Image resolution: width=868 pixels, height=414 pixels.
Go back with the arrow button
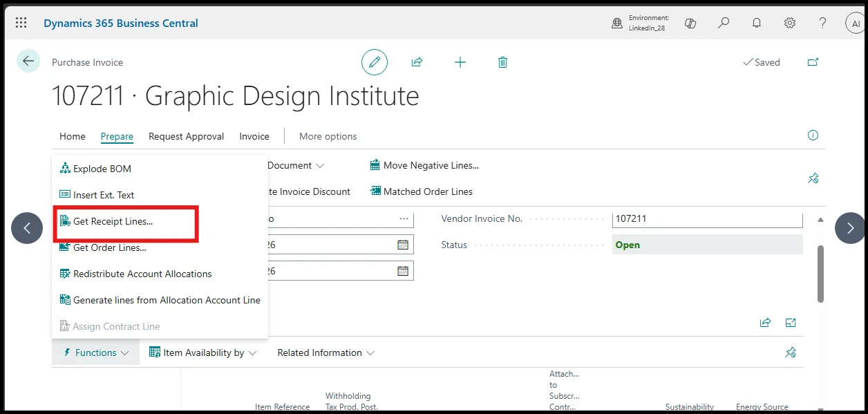28,61
